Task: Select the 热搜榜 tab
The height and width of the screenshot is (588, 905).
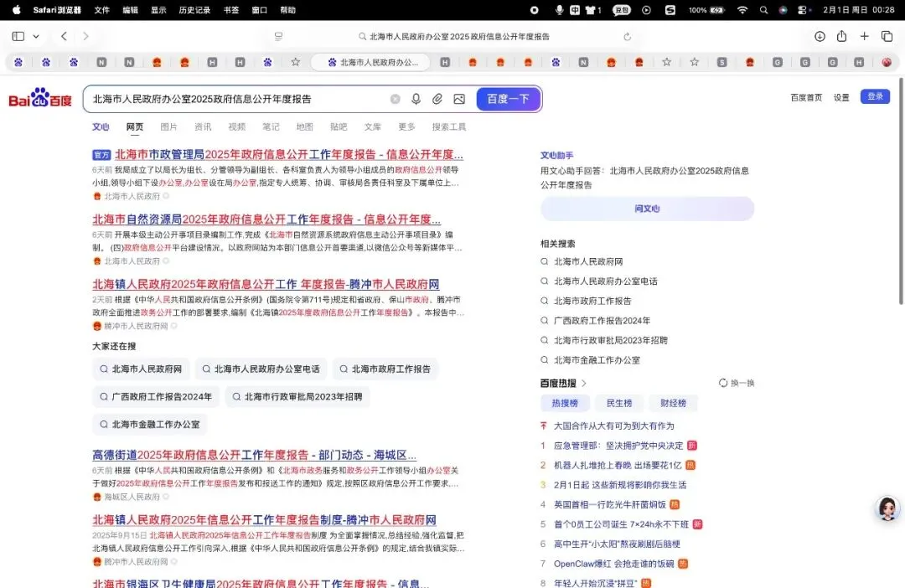Action: pos(565,404)
